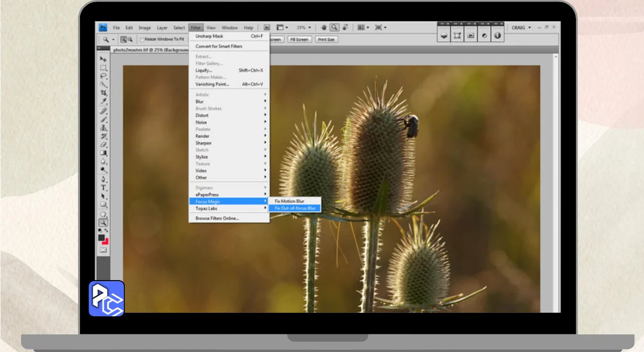Open the Info panel icon
The image size is (644, 352).
498,35
